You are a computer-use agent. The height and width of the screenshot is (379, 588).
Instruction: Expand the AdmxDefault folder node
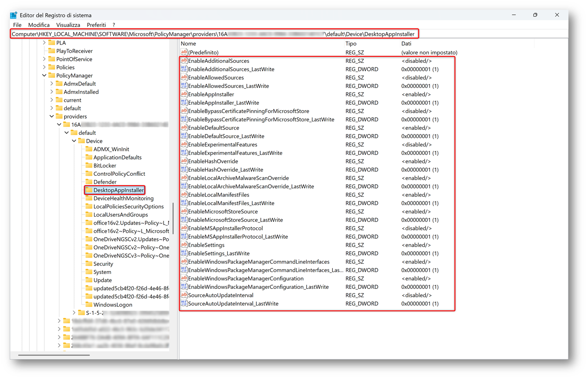[52, 84]
